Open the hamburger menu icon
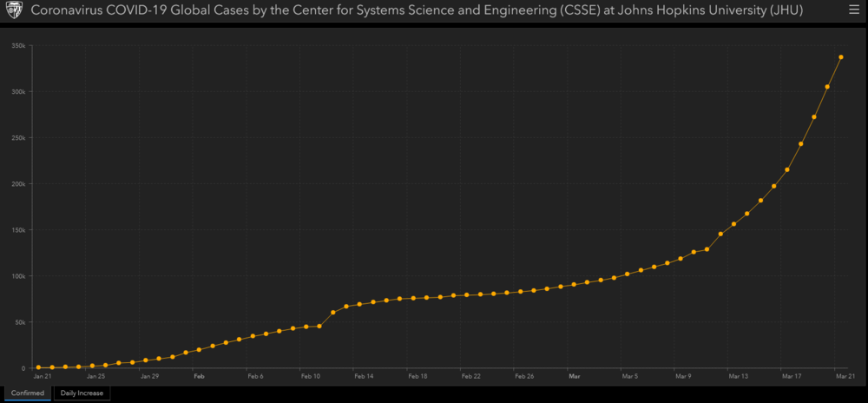 coord(853,10)
